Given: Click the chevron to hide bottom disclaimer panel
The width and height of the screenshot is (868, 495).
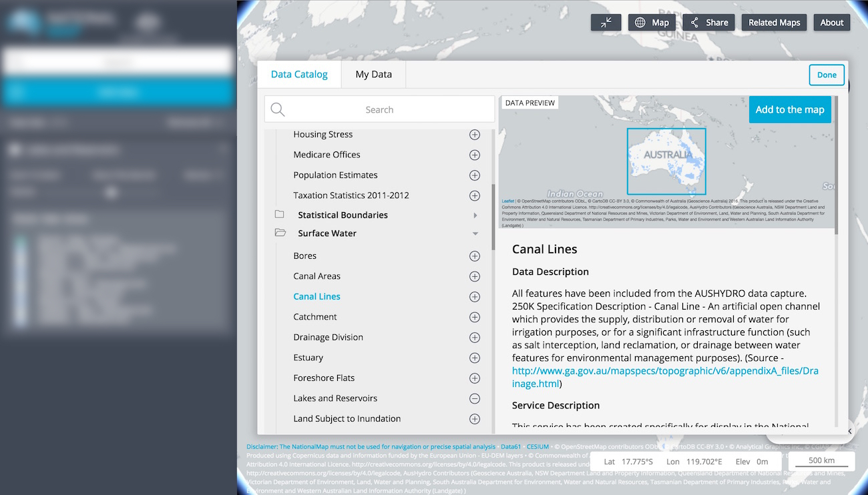Looking at the screenshot, I should coord(849,431).
